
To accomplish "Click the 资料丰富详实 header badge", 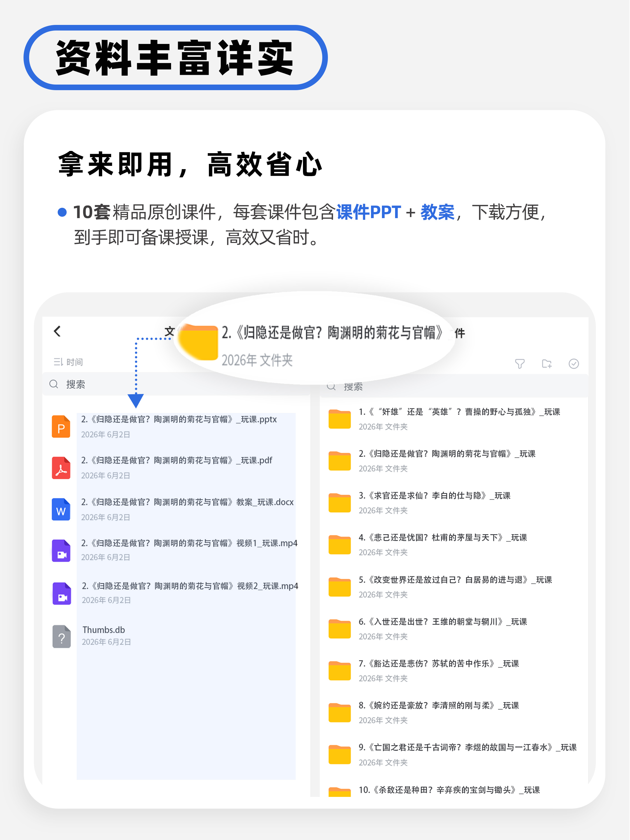I will [176, 57].
